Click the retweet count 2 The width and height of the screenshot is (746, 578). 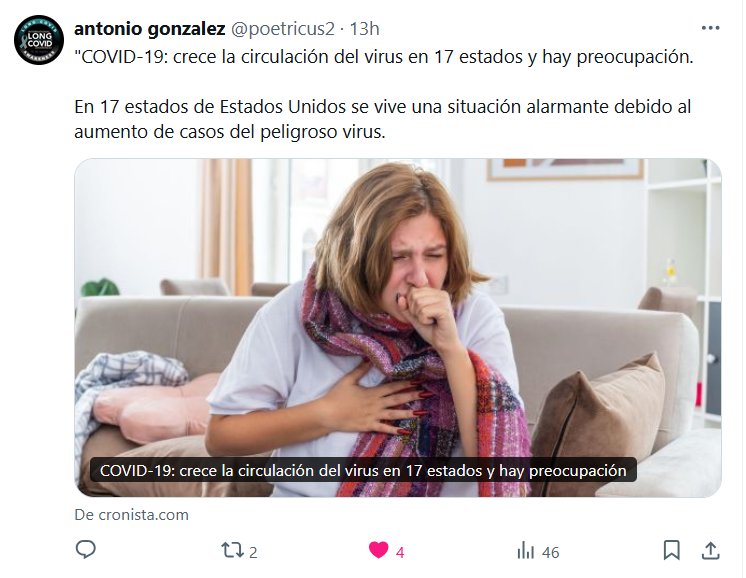tap(253, 552)
